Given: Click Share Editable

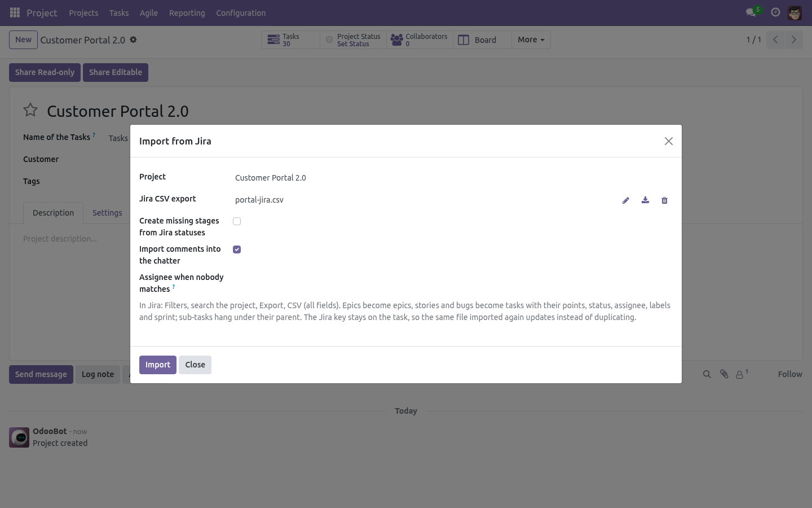Looking at the screenshot, I should (116, 72).
